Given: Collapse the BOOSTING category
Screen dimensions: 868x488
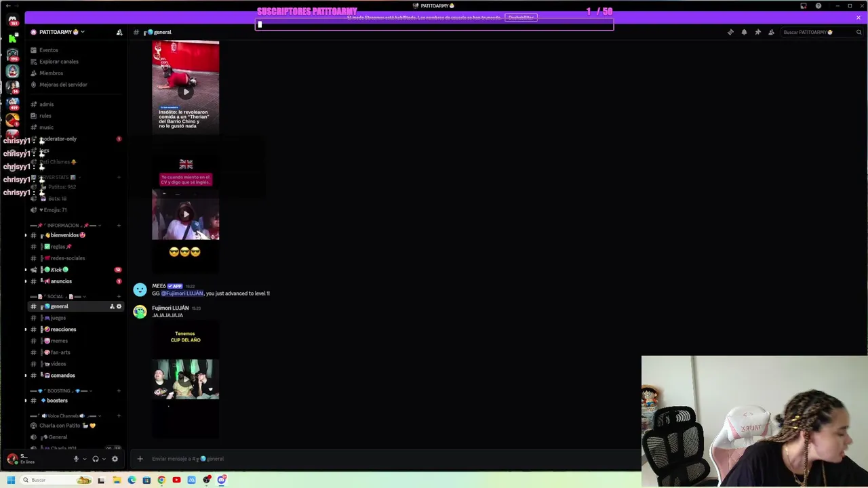Looking at the screenshot, I should point(62,390).
